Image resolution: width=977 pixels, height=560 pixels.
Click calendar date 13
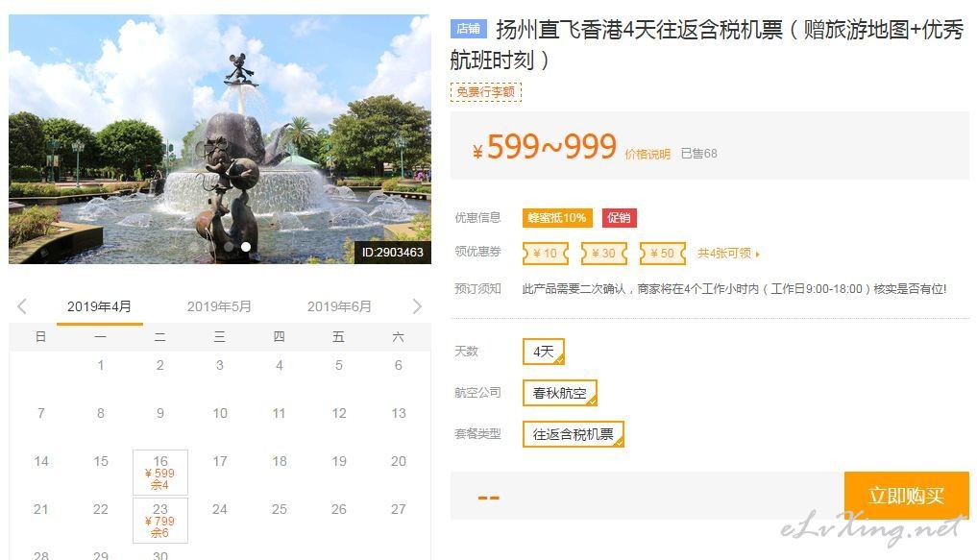[x=399, y=413]
